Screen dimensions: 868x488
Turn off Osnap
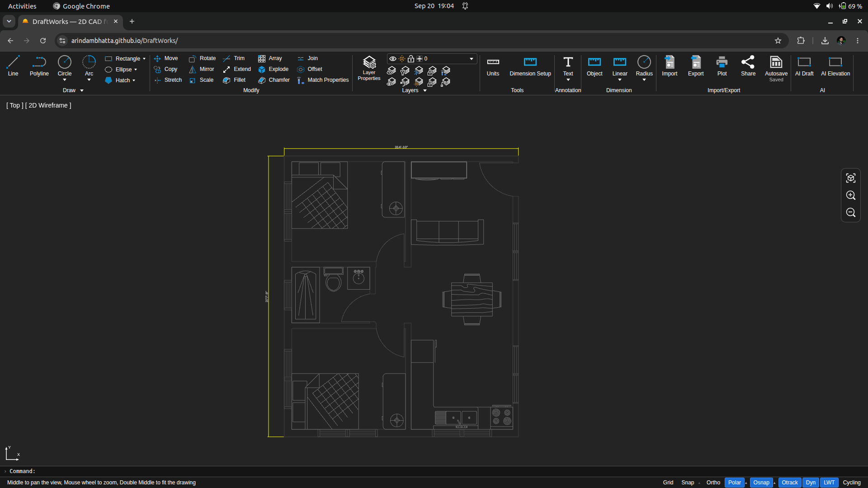tap(761, 483)
